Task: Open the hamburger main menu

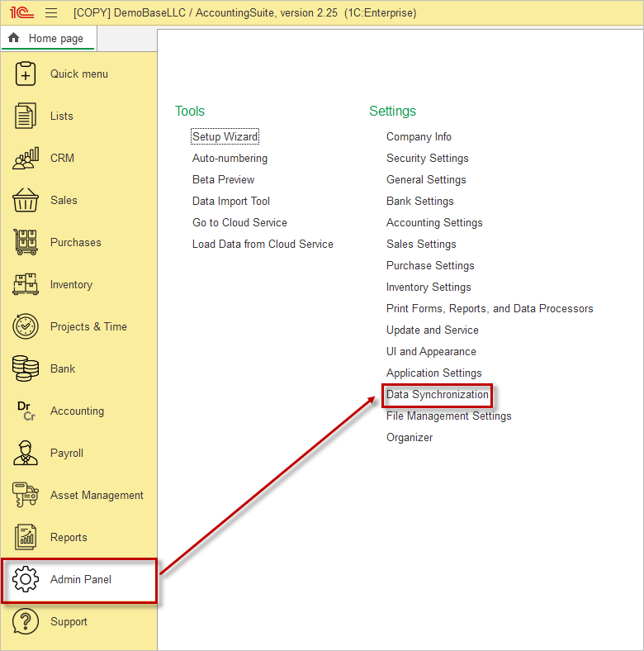Action: (51, 13)
